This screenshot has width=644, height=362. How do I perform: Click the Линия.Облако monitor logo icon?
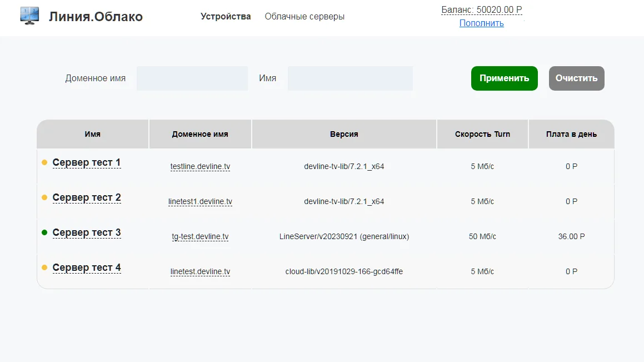click(29, 16)
